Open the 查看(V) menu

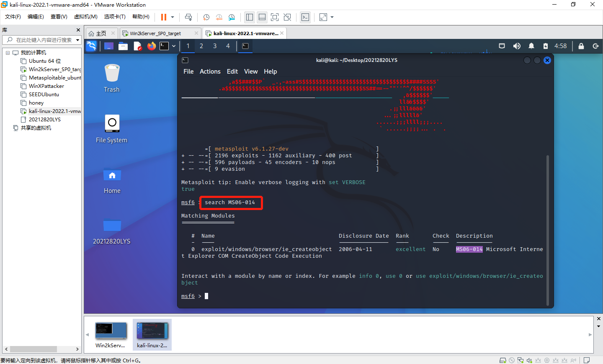(x=59, y=17)
